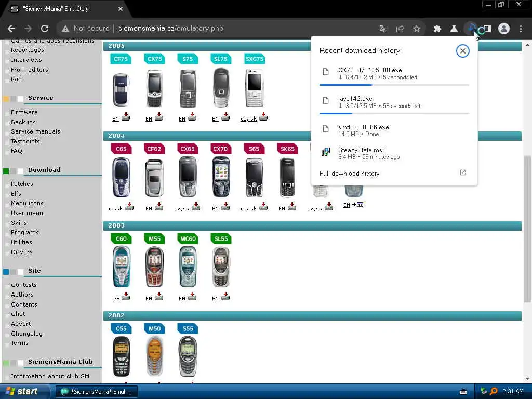The height and width of the screenshot is (399, 532).
Task: Open the Drivers sidebar link
Action: pos(22,252)
